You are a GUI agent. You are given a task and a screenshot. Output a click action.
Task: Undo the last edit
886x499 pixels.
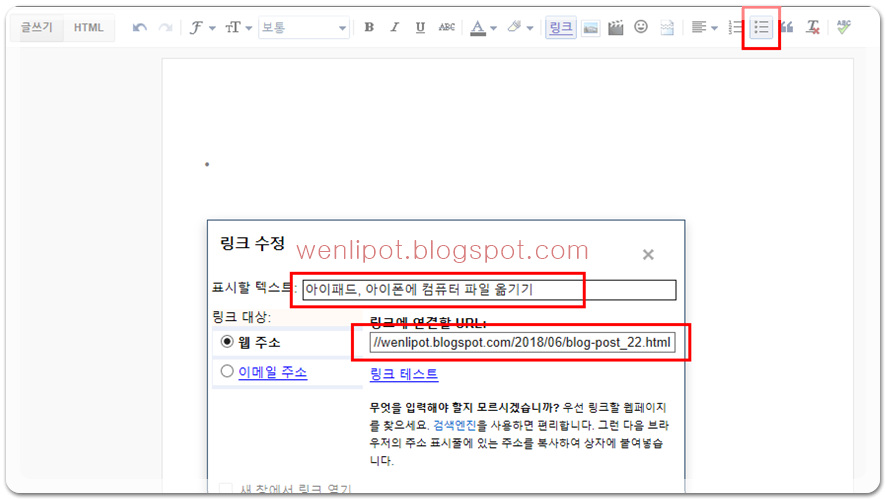pyautogui.click(x=140, y=27)
